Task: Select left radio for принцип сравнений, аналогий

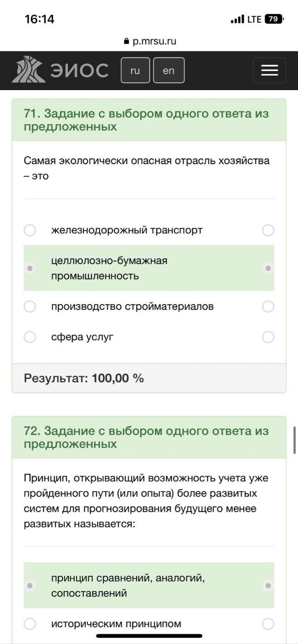Action: 30,585
